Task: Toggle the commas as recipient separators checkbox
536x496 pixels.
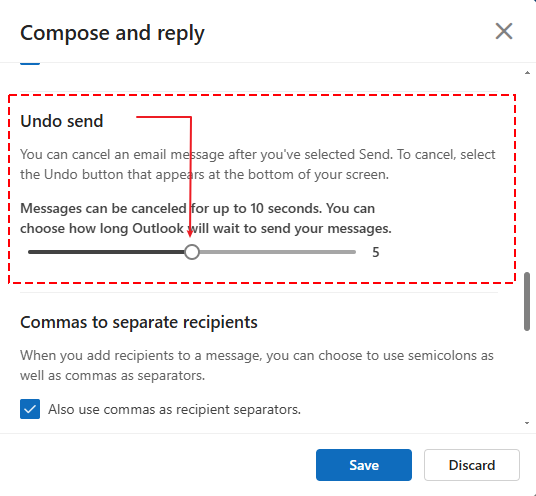Action: (30, 409)
